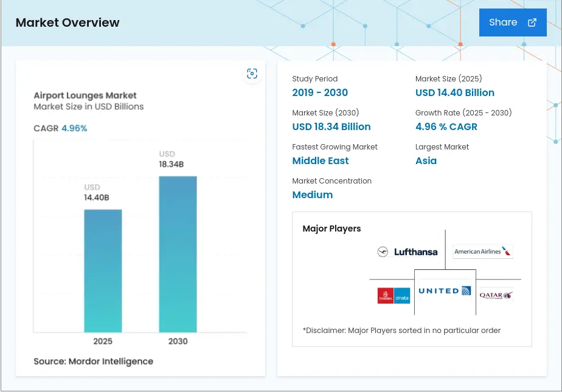The height and width of the screenshot is (392, 562).
Task: Select the United Airlines logo
Action: 445,291
